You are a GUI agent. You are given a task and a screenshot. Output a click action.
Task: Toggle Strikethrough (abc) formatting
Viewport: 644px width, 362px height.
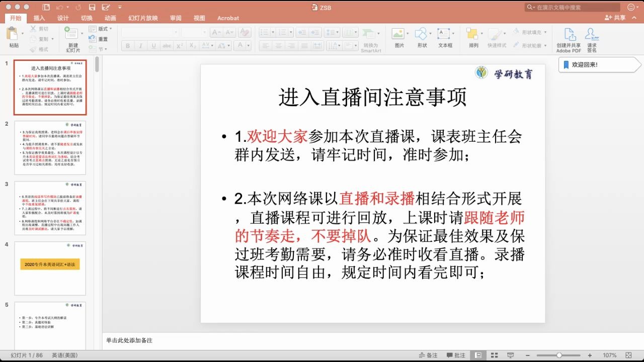167,46
